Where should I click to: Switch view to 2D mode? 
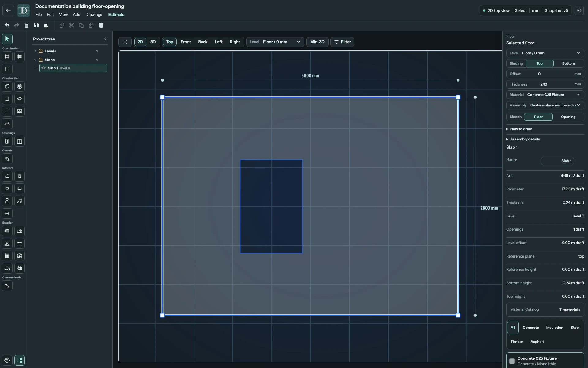140,42
